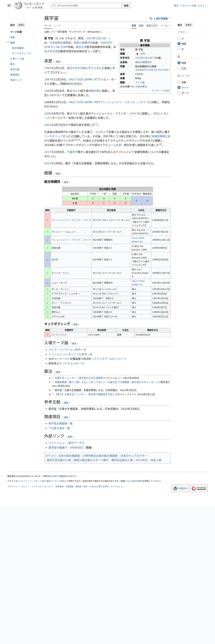This screenshot has height=644, width=215.
Task: Click the Wikipedia globe logo
Action: [18, 6]
